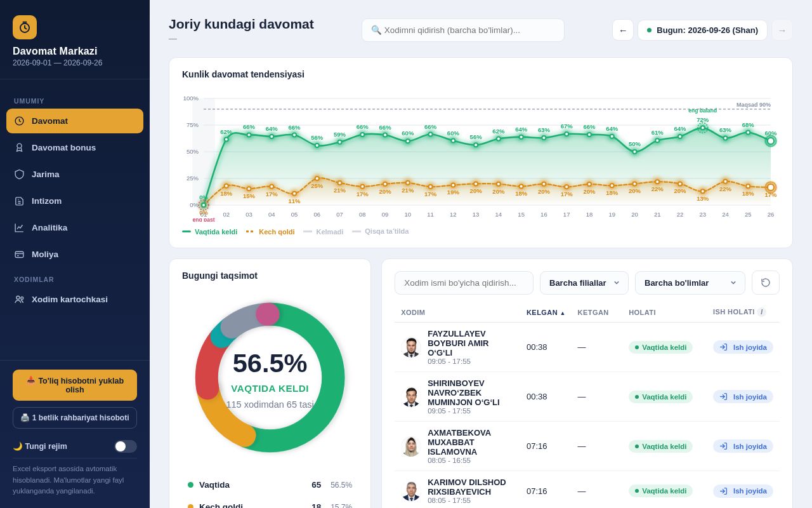Click the day 26 end point on green line
The height and width of the screenshot is (508, 812).
771,141
